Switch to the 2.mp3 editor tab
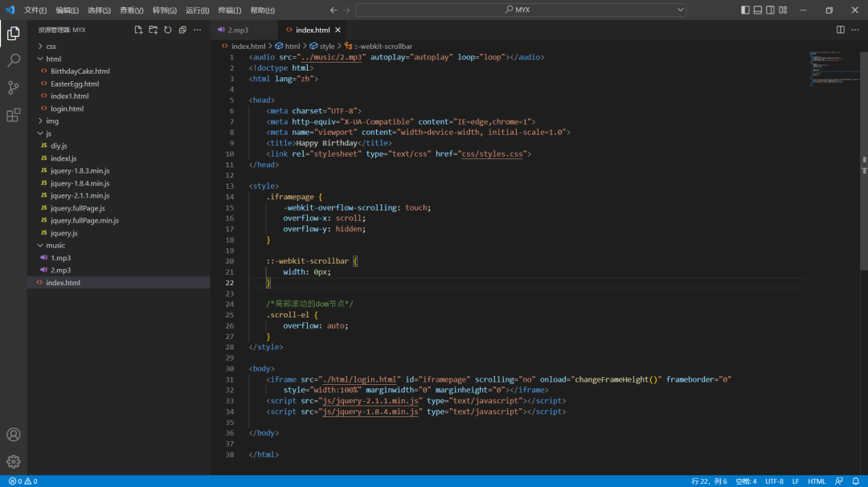 [238, 30]
